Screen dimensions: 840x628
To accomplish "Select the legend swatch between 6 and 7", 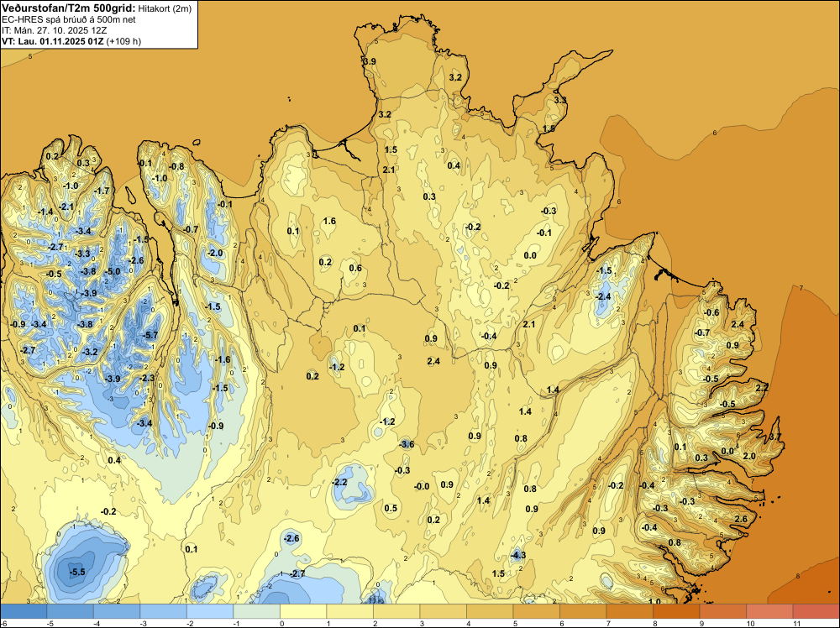I will [583, 611].
